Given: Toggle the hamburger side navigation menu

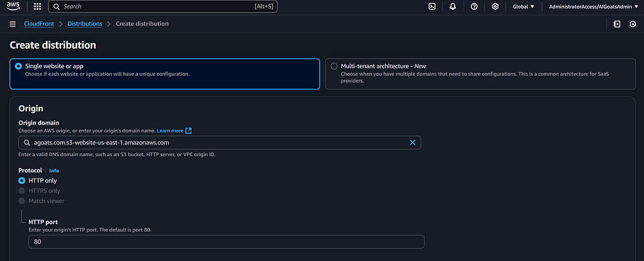Looking at the screenshot, I should point(13,24).
